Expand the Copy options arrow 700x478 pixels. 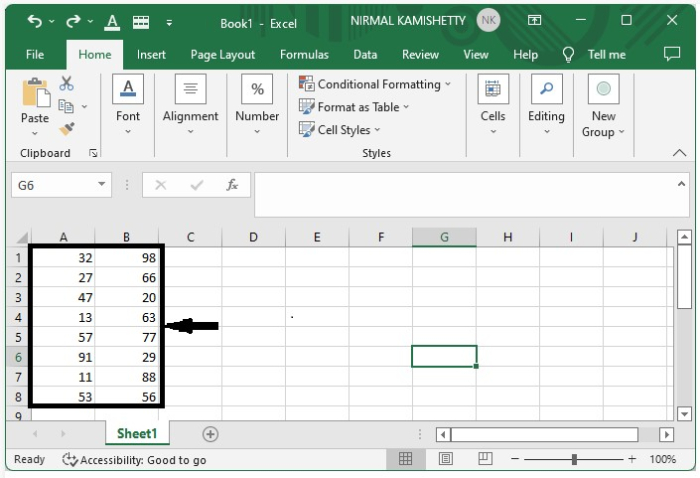84,107
